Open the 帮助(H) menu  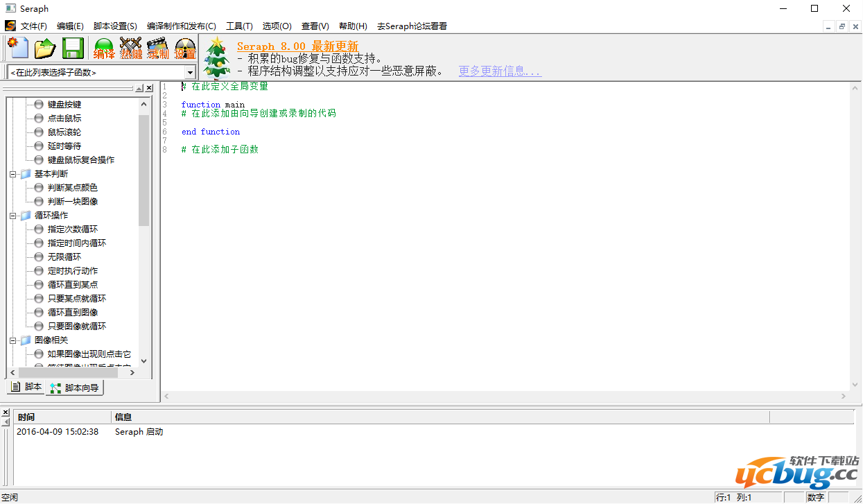point(353,26)
